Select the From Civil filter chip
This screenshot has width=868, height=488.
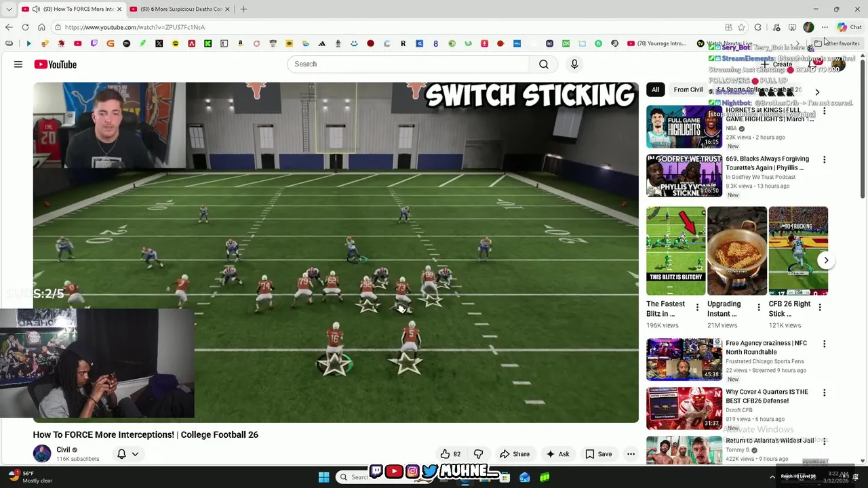[x=688, y=89]
